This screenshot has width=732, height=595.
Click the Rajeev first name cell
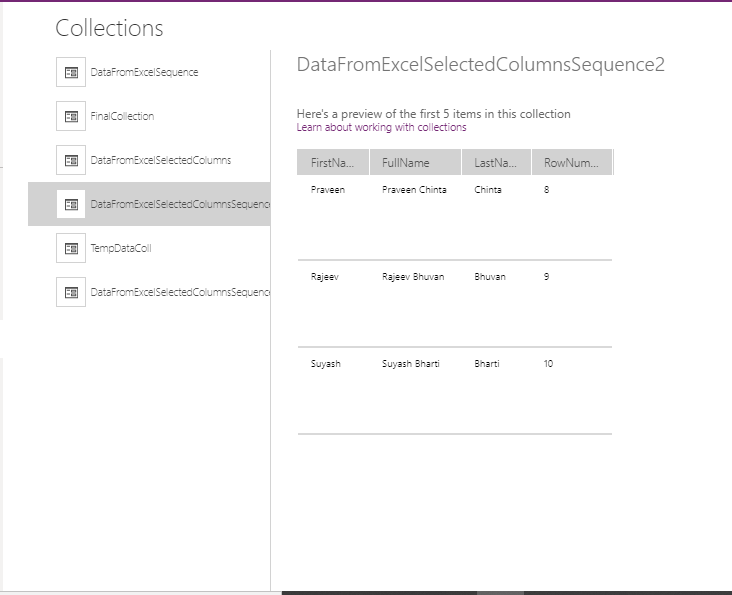324,277
